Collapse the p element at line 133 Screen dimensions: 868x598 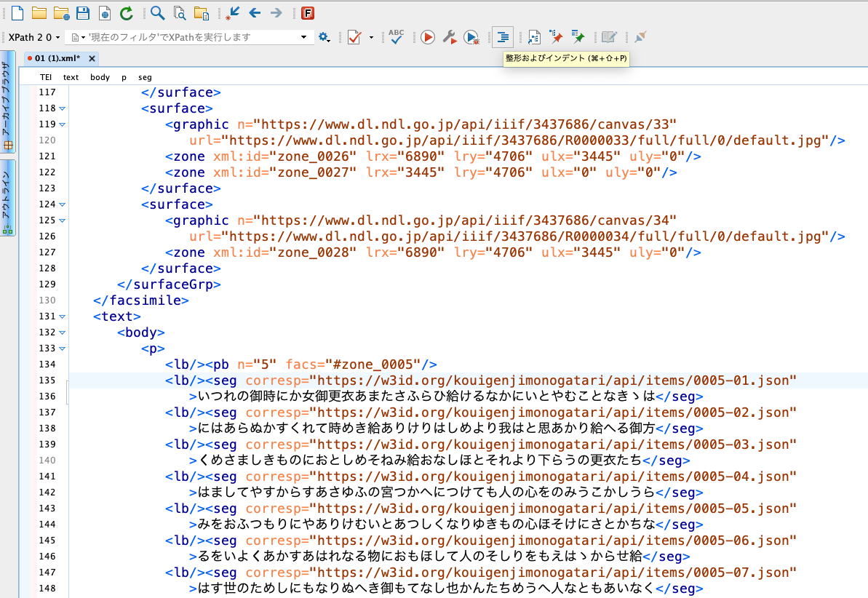click(62, 349)
